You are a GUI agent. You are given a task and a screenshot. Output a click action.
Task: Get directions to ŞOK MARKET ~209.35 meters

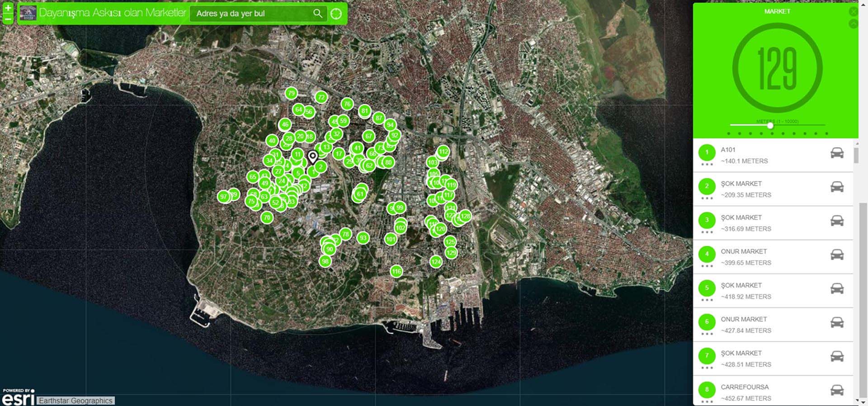pyautogui.click(x=837, y=187)
